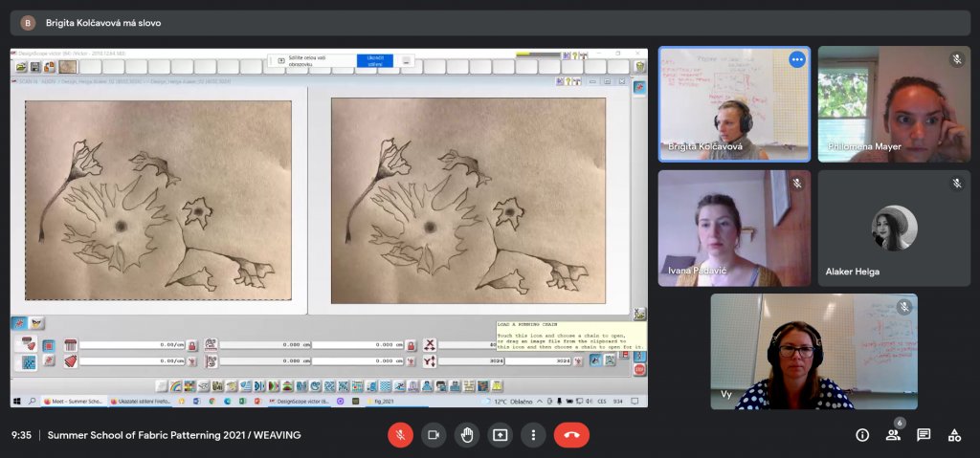The height and width of the screenshot is (458, 980).
Task: Open the three-dot more options menu
Action: tap(533, 435)
